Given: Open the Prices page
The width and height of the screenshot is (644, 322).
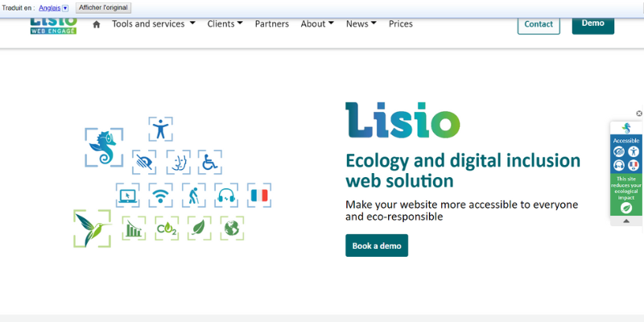Looking at the screenshot, I should [x=401, y=24].
